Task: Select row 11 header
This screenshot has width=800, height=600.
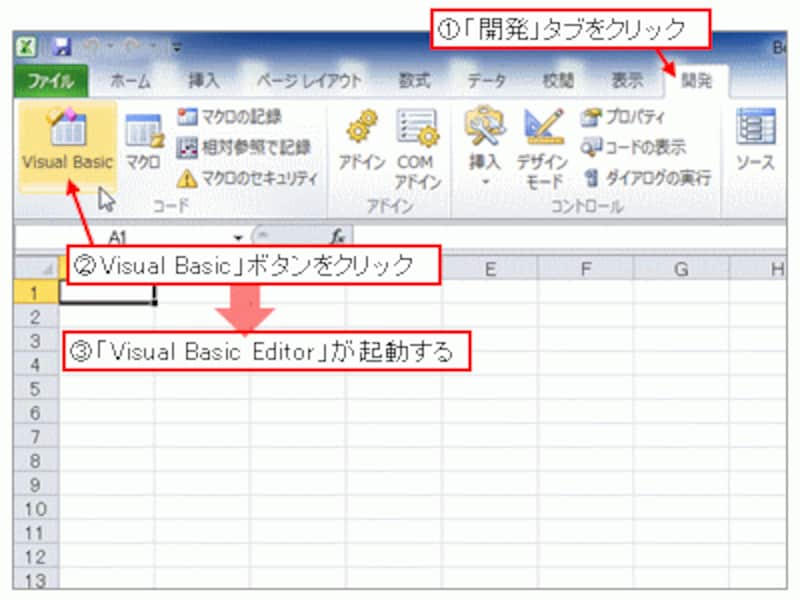Action: point(37,533)
